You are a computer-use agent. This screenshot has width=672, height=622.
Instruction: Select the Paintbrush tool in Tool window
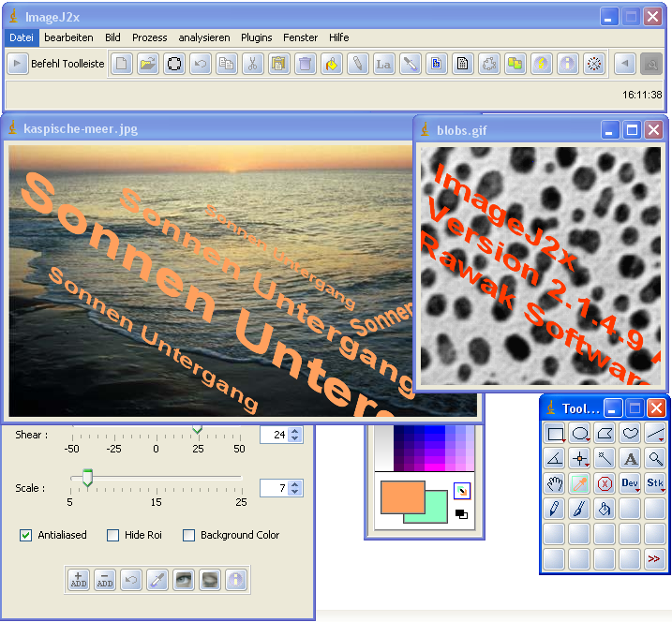pos(580,509)
